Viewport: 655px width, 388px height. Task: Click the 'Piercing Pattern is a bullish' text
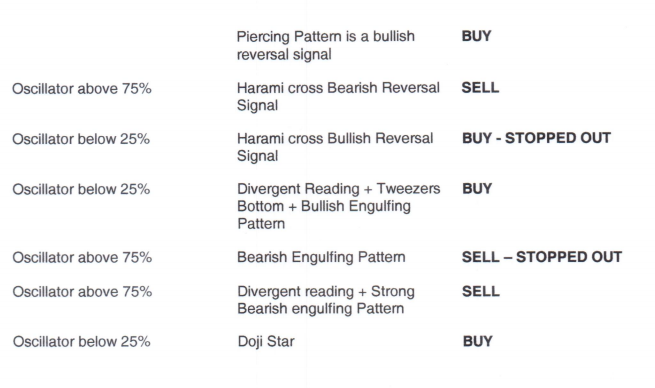(325, 37)
